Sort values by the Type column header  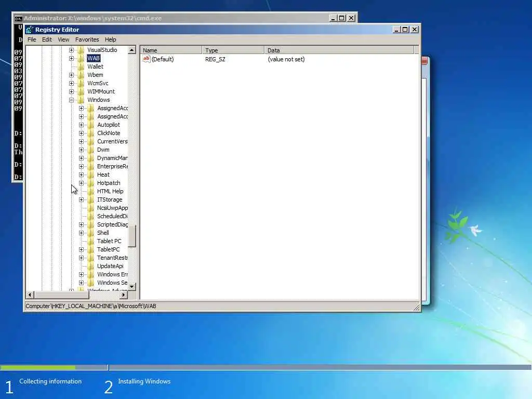(x=233, y=50)
